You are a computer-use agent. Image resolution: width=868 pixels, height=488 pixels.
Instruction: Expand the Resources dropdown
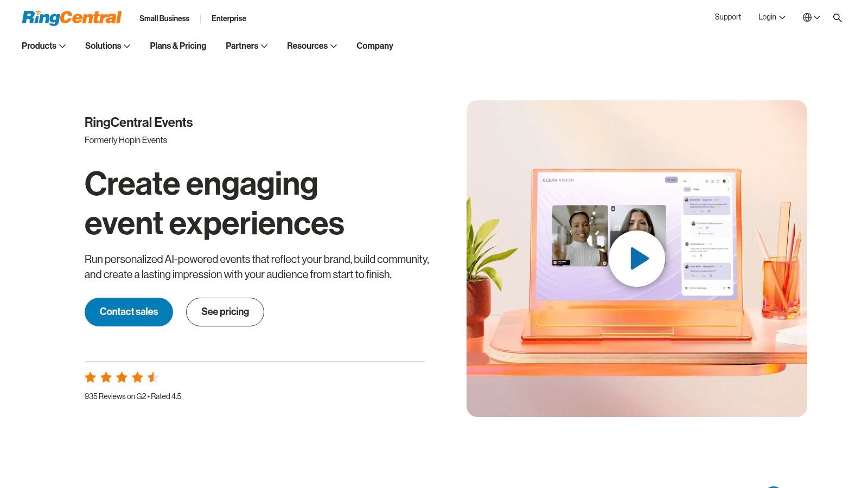[311, 46]
